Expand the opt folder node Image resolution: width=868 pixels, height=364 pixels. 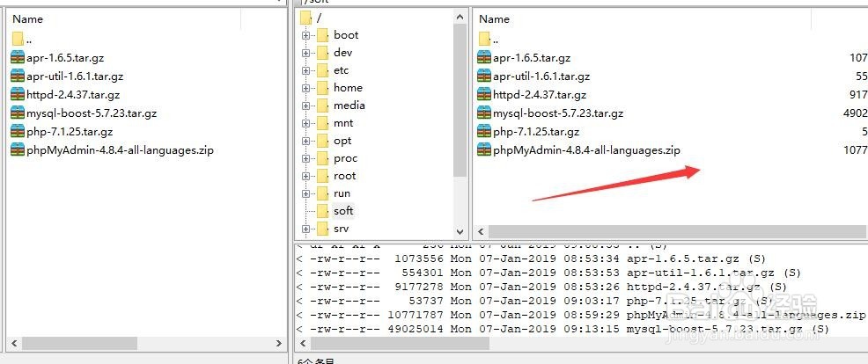pos(305,141)
